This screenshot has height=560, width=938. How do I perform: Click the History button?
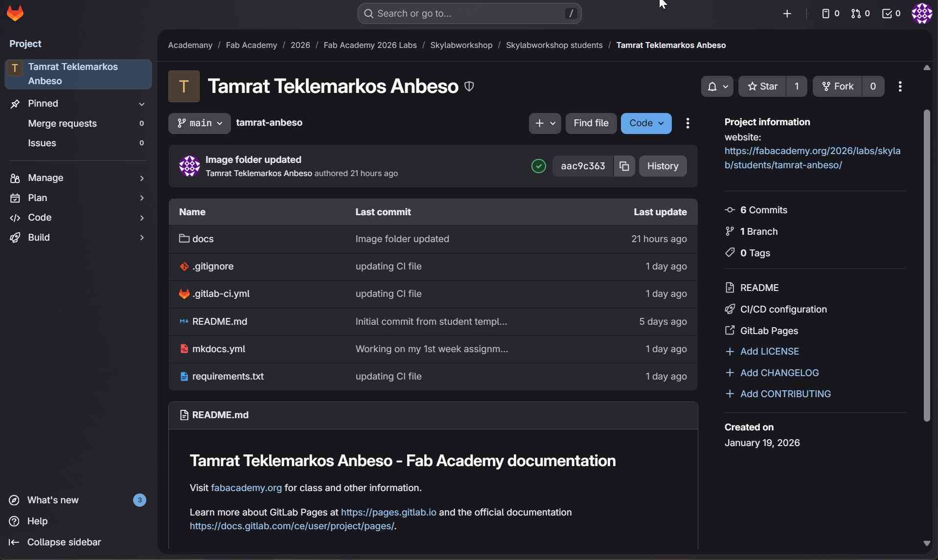point(663,166)
